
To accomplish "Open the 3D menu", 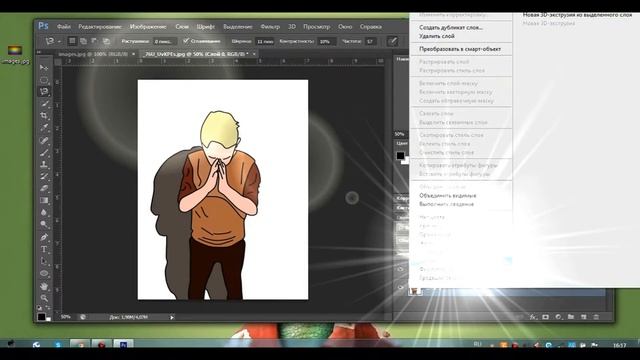I will click(292, 27).
